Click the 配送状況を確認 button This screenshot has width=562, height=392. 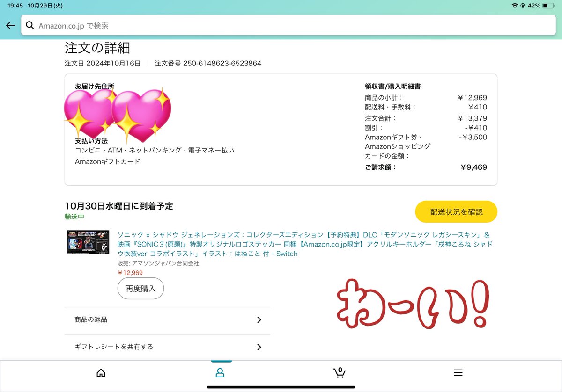(x=456, y=212)
